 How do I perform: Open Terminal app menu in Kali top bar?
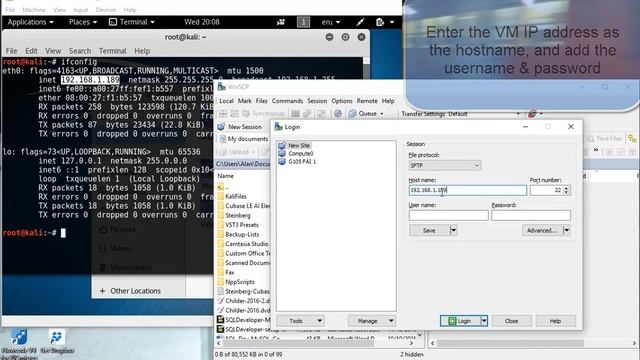click(x=132, y=22)
